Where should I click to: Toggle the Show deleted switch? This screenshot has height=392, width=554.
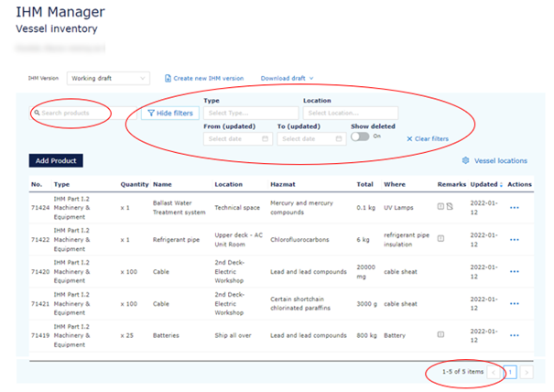coord(361,136)
